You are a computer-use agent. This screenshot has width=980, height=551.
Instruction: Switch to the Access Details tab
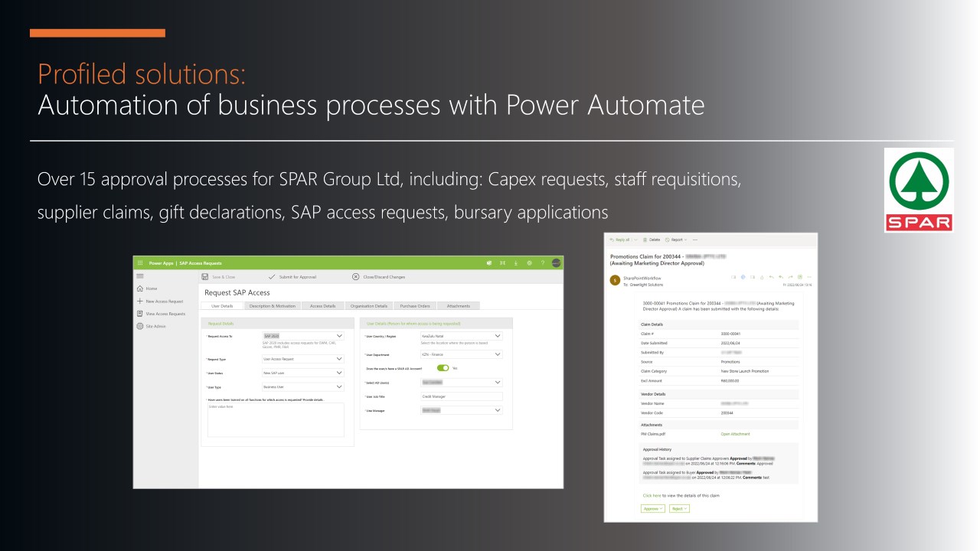[323, 305]
